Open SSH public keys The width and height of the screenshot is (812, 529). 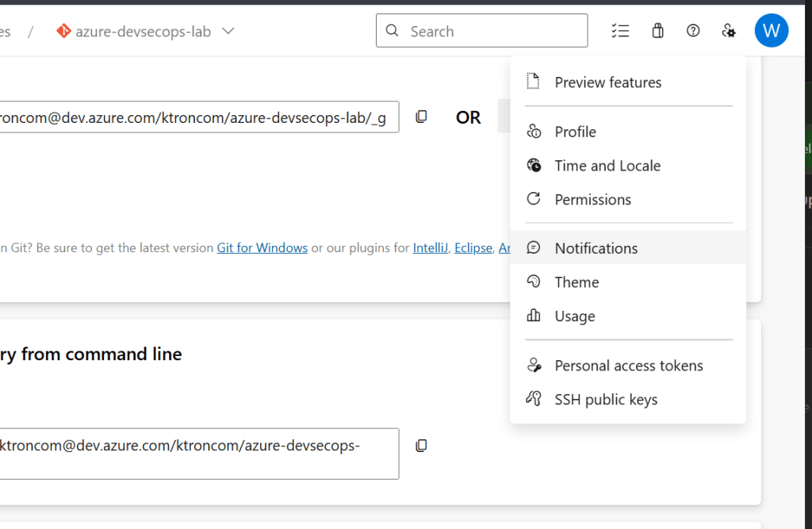pyautogui.click(x=606, y=400)
